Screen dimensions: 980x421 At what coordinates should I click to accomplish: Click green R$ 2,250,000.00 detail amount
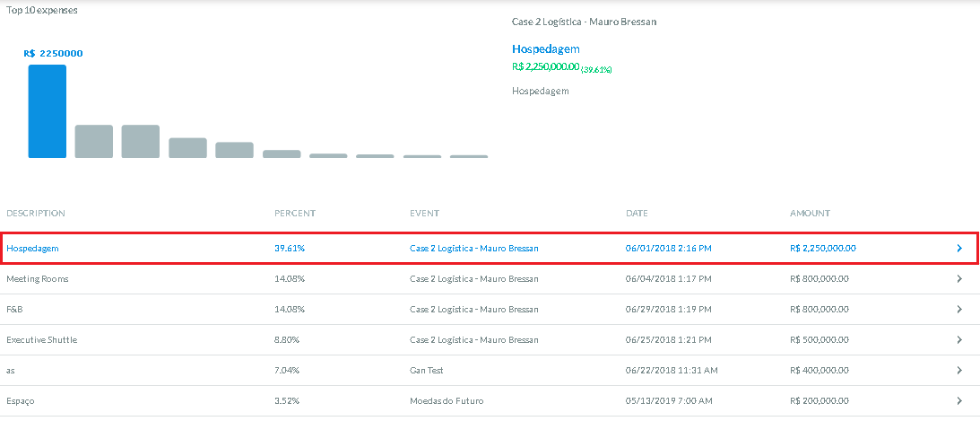(546, 67)
